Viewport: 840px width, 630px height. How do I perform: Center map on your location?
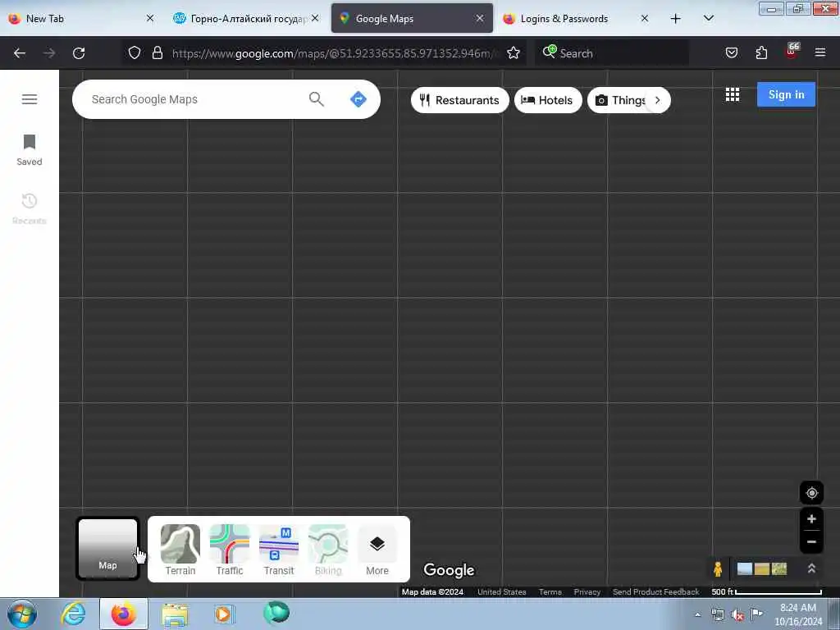(811, 493)
